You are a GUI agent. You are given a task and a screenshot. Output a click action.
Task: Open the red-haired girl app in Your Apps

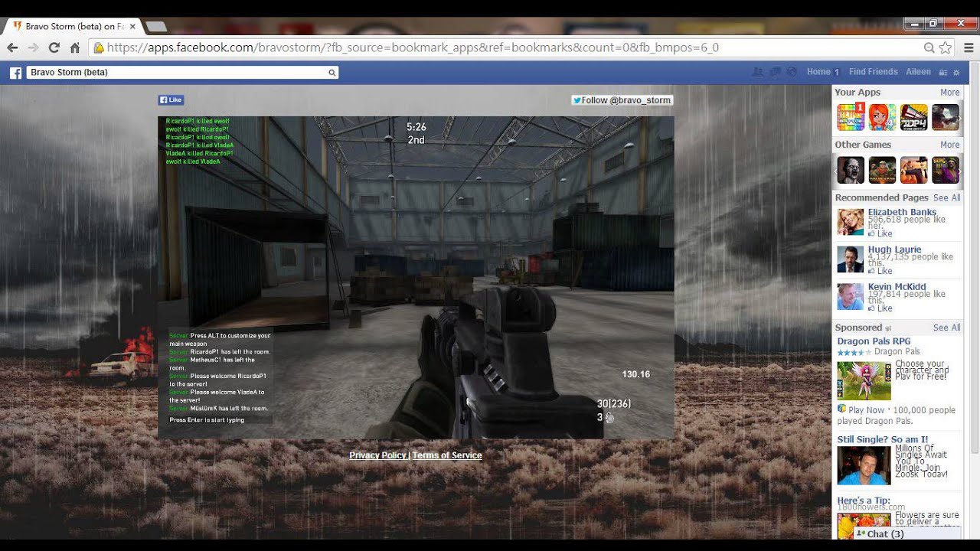[882, 117]
